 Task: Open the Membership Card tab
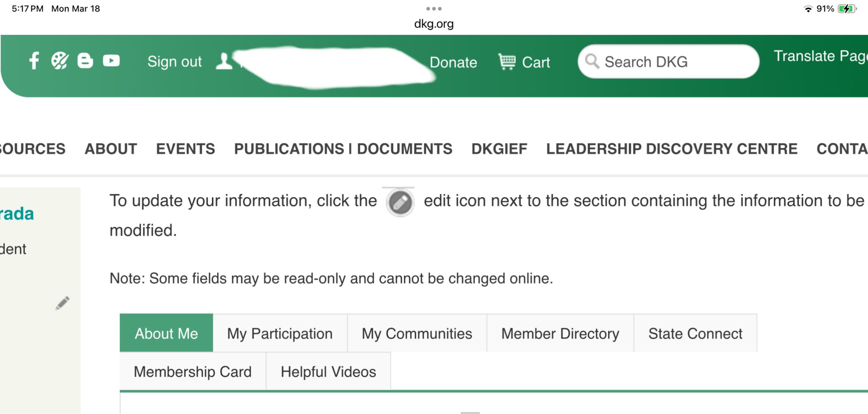point(192,372)
